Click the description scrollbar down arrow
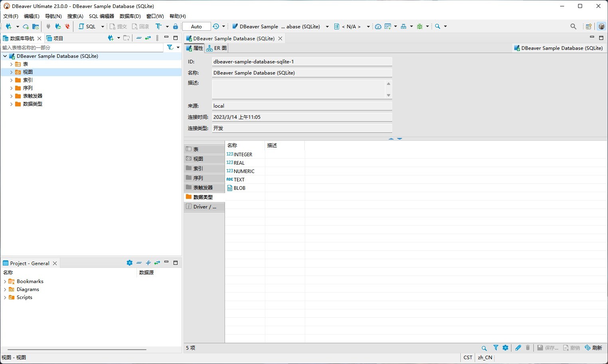 click(389, 95)
